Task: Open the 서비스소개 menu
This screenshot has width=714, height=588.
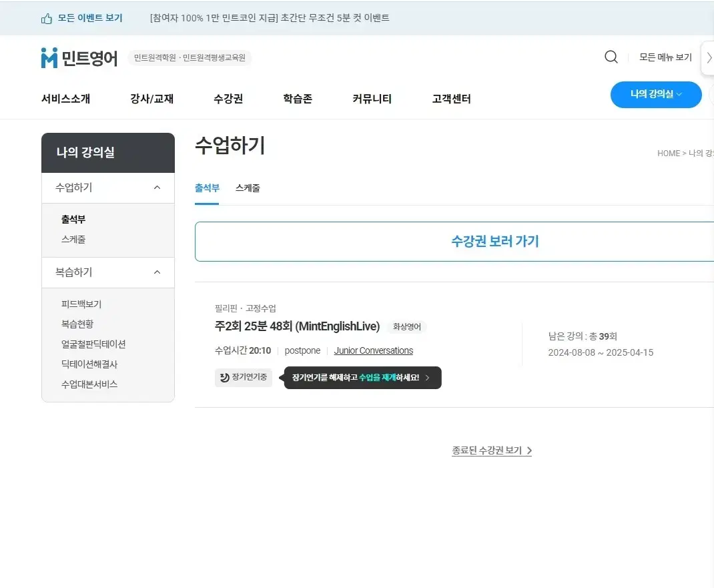Action: tap(65, 99)
